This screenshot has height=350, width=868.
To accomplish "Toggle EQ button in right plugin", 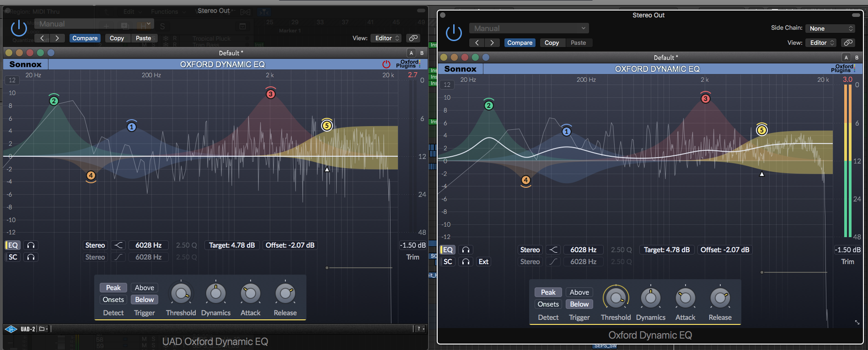I will tap(447, 250).
